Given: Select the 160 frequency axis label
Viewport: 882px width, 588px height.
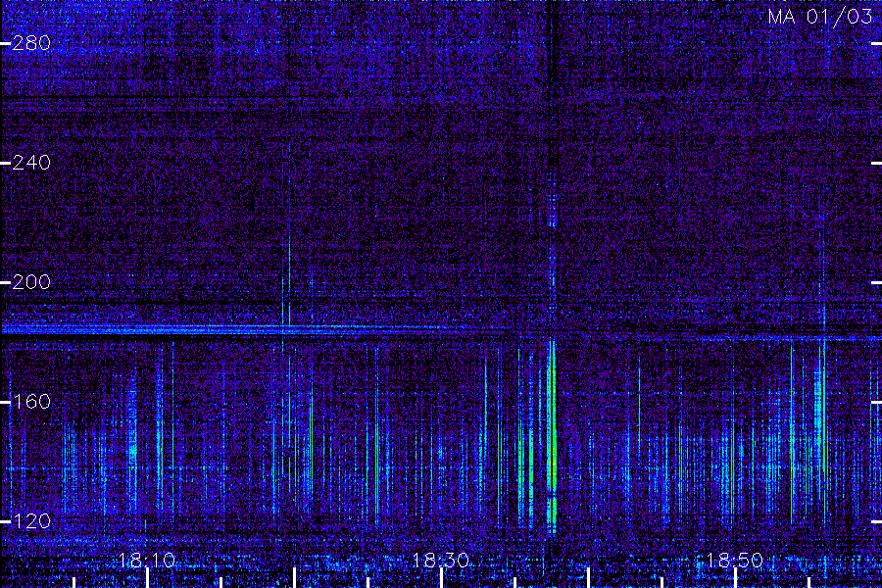Looking at the screenshot, I should click(31, 401).
